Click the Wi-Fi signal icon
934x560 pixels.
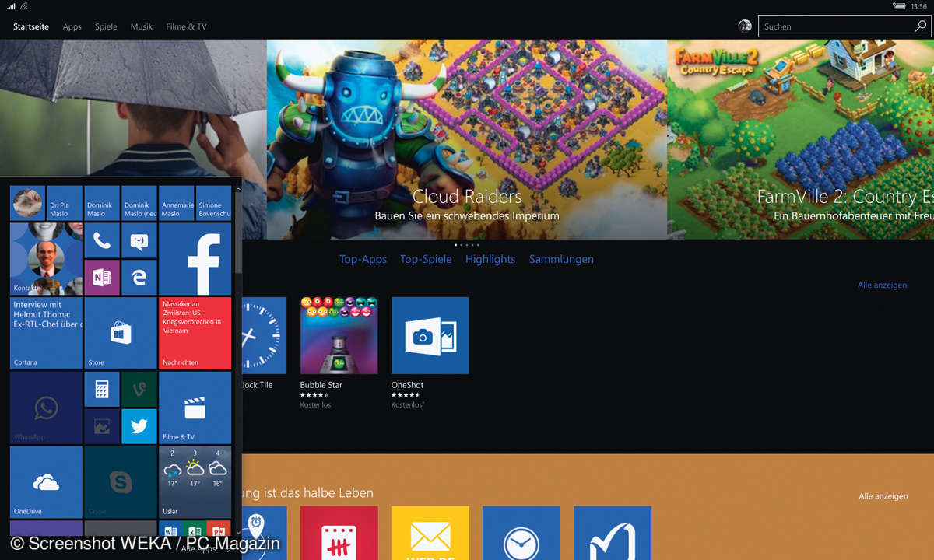point(24,6)
